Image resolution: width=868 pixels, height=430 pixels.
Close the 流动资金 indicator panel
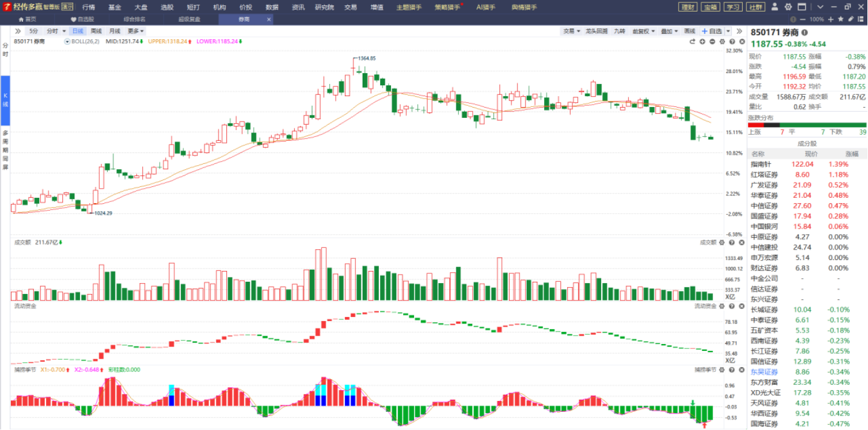(741, 306)
